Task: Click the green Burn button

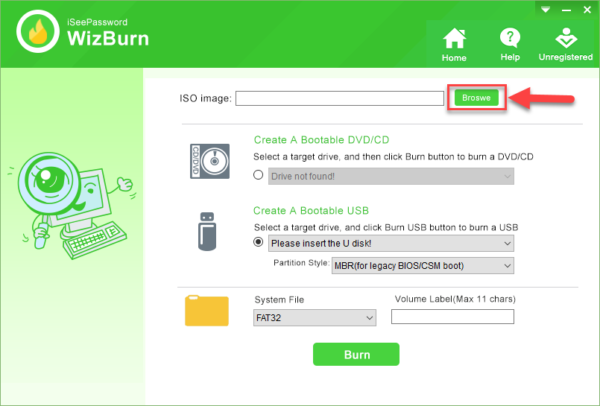Action: click(x=356, y=354)
